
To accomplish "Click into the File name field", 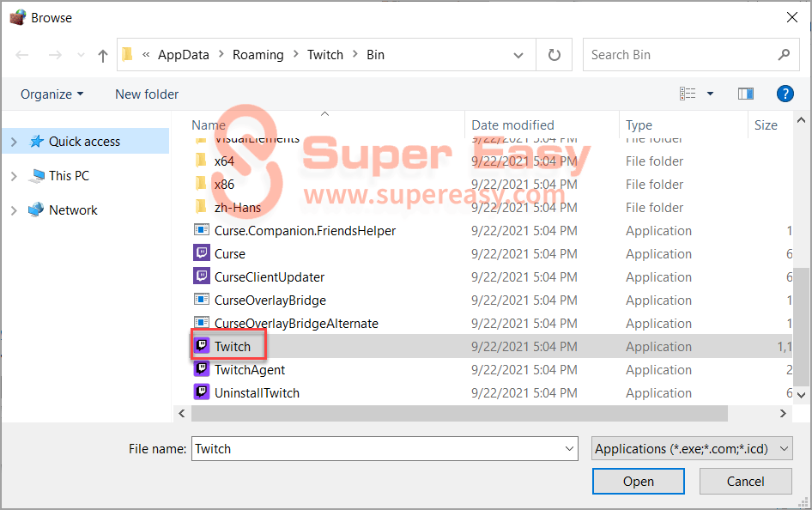I will [x=378, y=449].
